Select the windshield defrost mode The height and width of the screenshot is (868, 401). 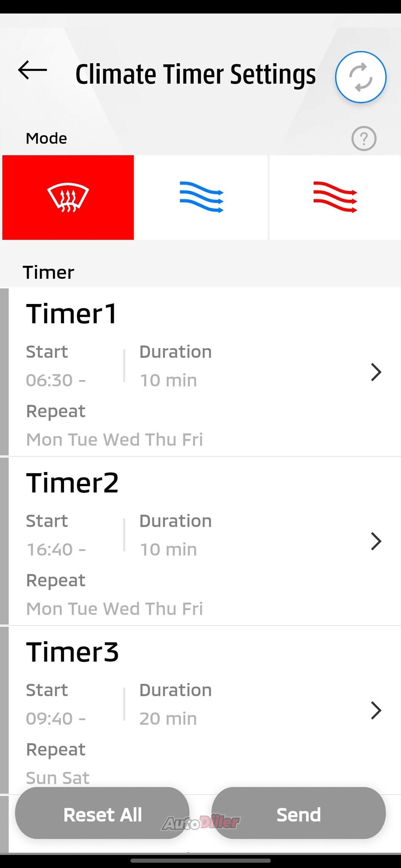tap(68, 198)
